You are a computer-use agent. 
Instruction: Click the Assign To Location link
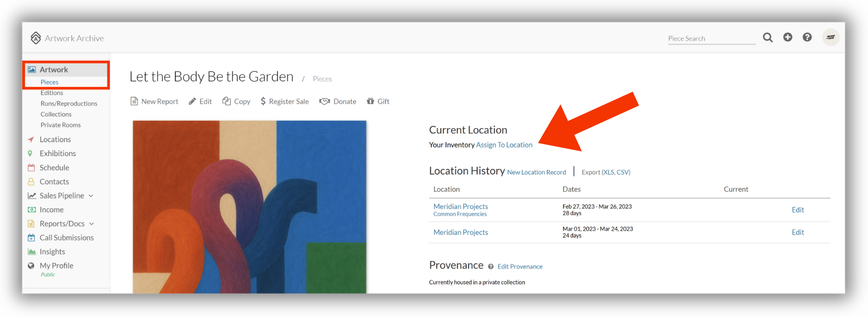504,145
